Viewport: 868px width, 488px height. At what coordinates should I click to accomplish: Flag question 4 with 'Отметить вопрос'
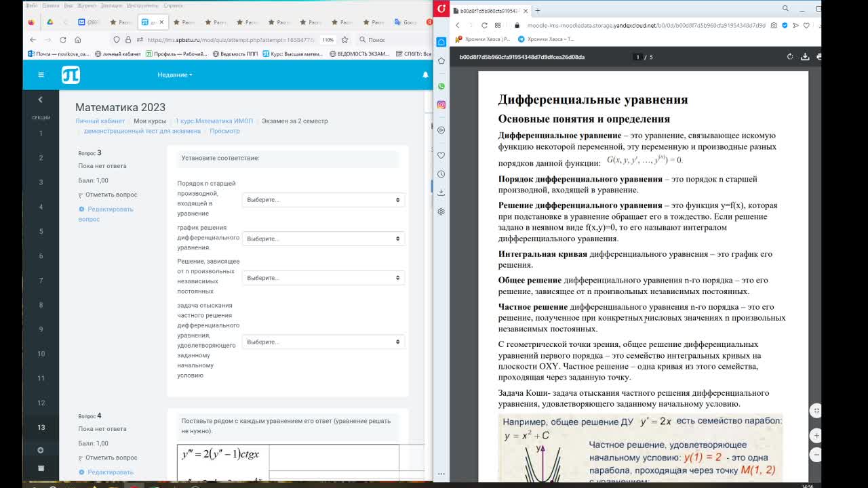click(107, 457)
